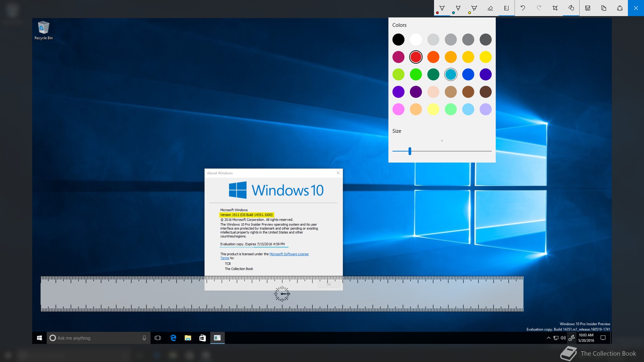This screenshot has width=644, height=362.
Task: Toggle touch writing mode
Action: click(571, 8)
